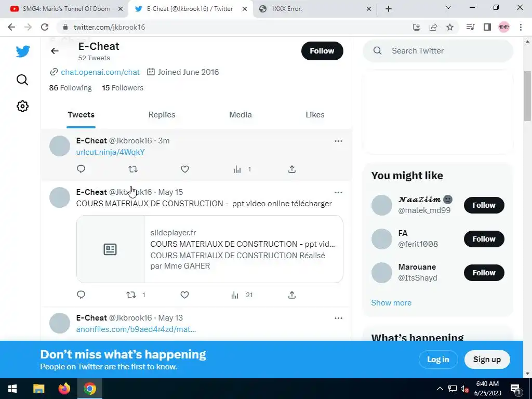The height and width of the screenshot is (399, 532).
Task: Open the notification center icon
Action: coord(515,389)
